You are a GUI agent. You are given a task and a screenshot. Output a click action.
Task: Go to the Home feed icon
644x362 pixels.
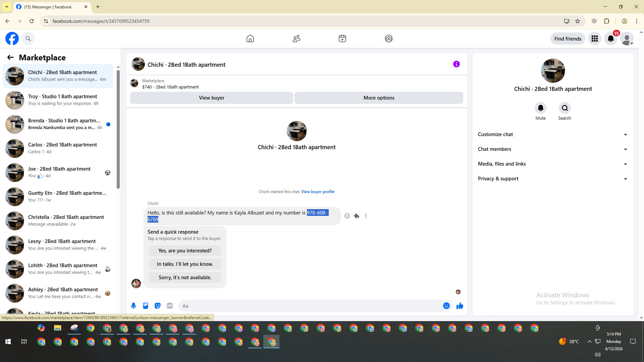click(250, 39)
